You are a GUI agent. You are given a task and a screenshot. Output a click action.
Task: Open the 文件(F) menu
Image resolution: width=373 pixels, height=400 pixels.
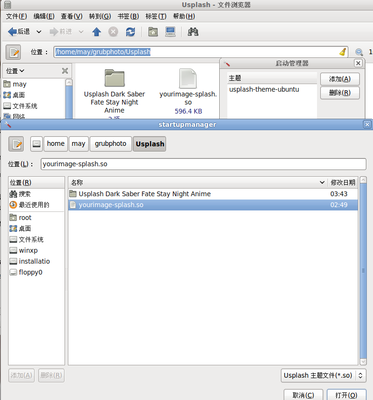point(16,16)
